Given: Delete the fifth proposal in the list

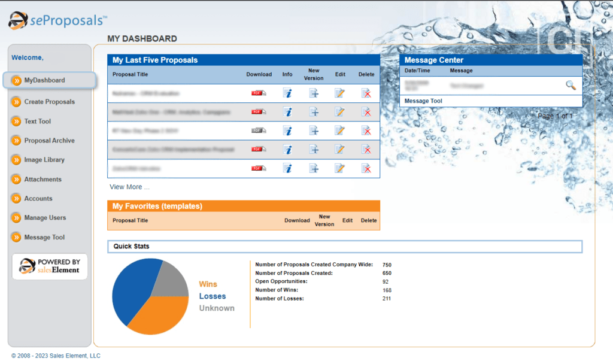Looking at the screenshot, I should pos(366,168).
